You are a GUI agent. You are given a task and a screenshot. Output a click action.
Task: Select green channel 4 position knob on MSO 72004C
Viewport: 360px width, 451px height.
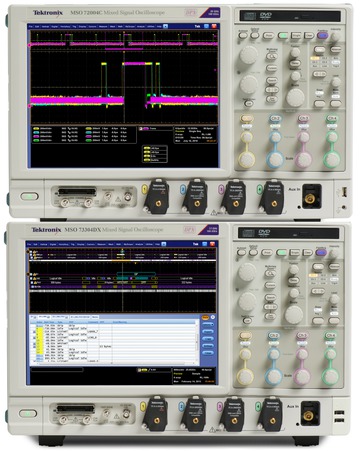[x=331, y=137]
